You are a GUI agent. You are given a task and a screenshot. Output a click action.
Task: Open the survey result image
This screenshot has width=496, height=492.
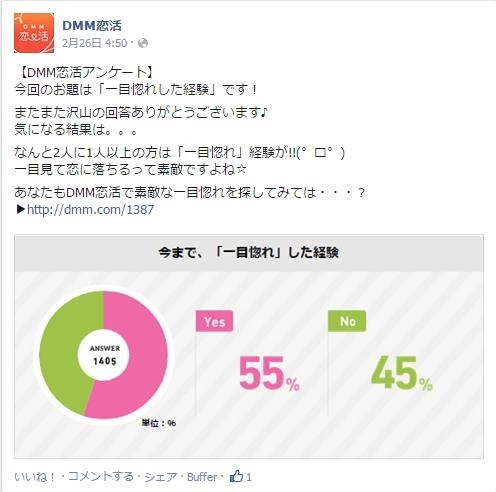point(249,346)
